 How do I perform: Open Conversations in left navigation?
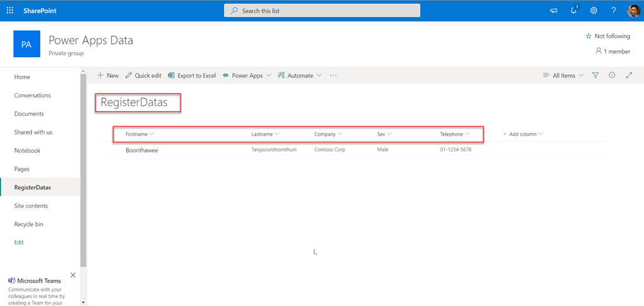click(x=33, y=95)
